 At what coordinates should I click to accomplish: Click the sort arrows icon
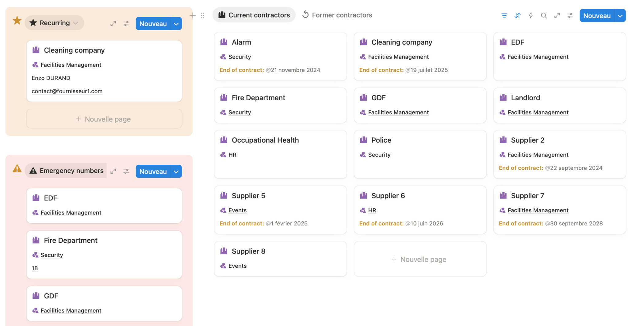(x=517, y=15)
